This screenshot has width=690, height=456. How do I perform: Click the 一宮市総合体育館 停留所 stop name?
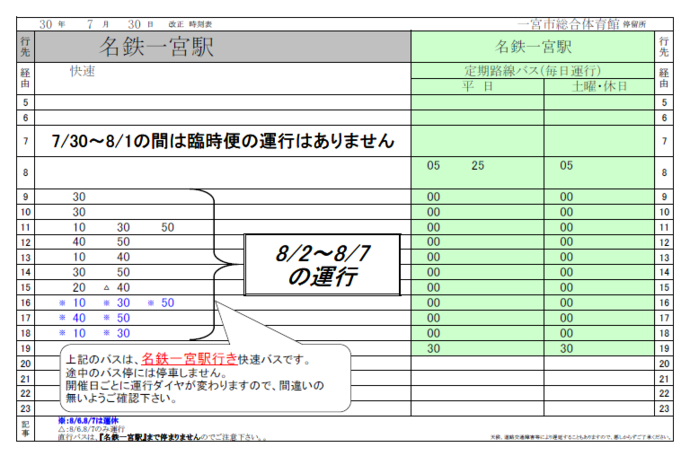581,24
